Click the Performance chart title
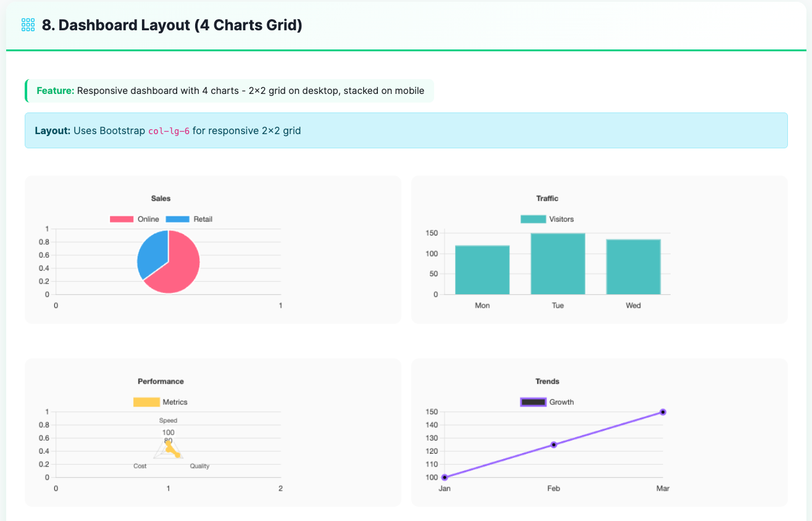Image resolution: width=812 pixels, height=521 pixels. click(x=161, y=381)
